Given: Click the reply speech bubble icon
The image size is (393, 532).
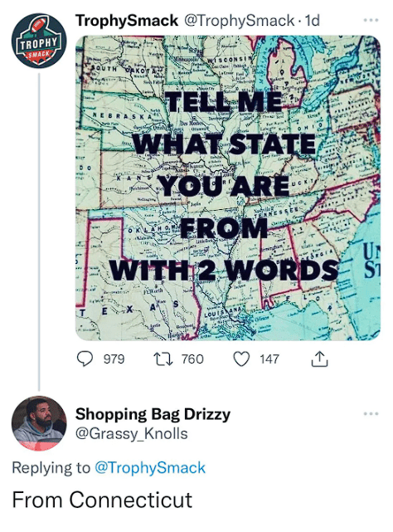Looking at the screenshot, I should tap(85, 359).
